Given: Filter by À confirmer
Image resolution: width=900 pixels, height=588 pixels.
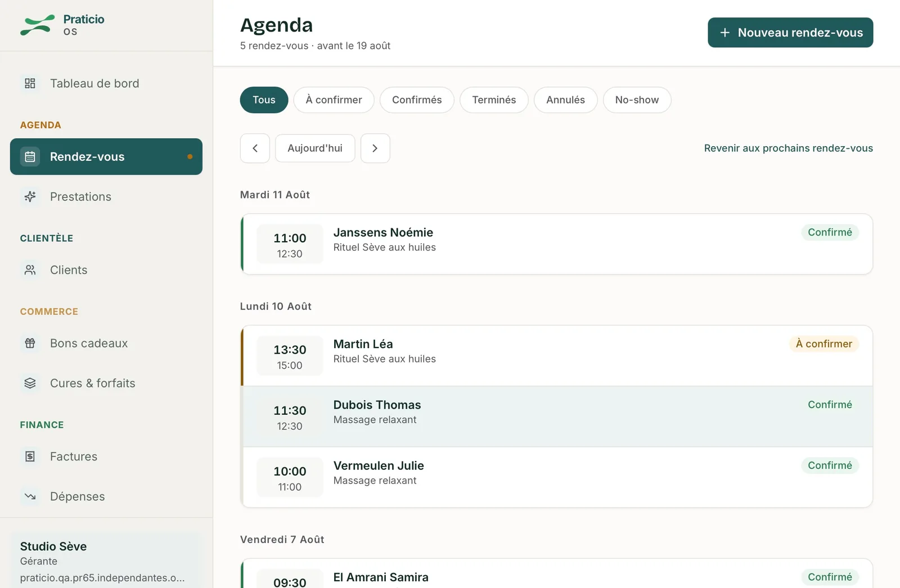Looking at the screenshot, I should [334, 100].
